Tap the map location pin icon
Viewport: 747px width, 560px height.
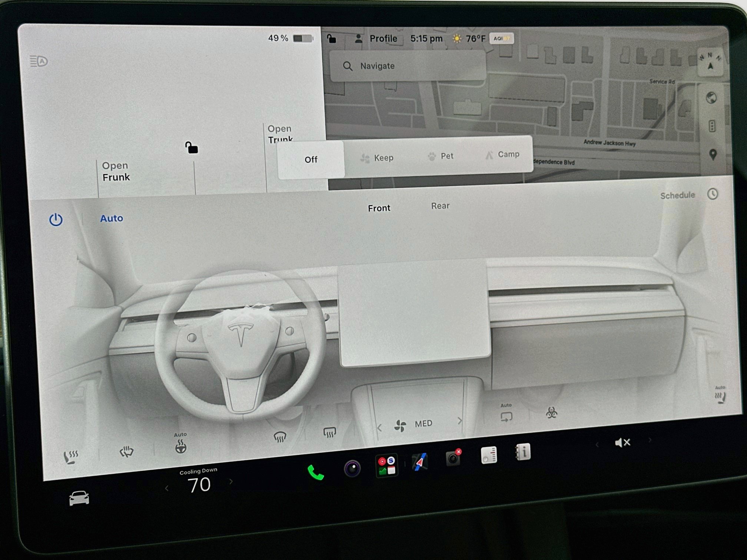713,154
